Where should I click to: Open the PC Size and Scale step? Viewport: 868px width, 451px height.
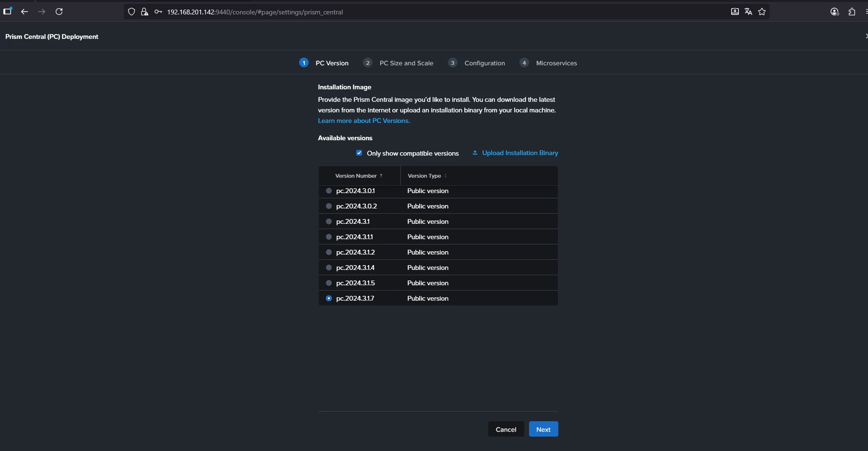[x=406, y=63]
